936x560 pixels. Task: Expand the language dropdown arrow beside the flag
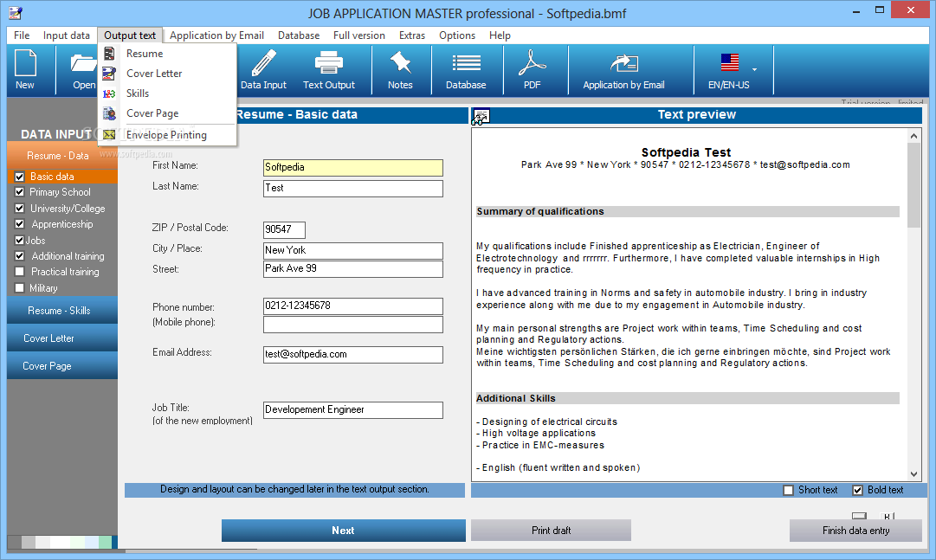(x=754, y=70)
